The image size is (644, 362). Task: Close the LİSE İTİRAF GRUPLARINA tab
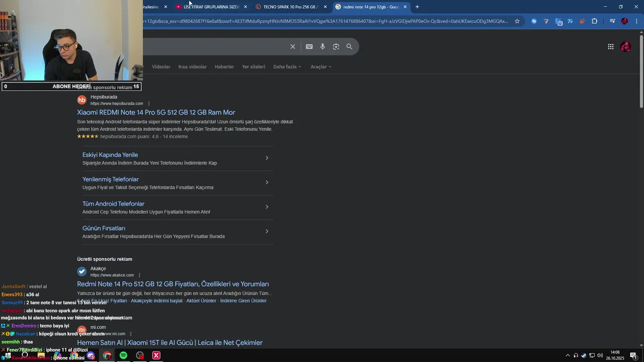click(245, 7)
